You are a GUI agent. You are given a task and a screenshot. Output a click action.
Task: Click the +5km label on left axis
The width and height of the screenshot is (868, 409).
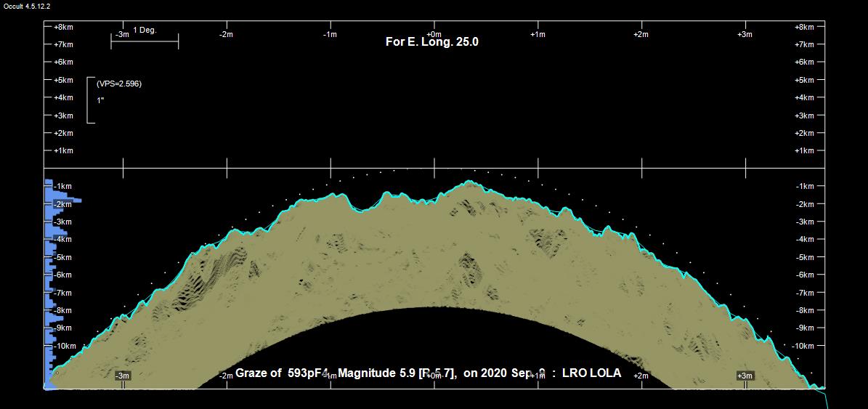click(x=64, y=80)
